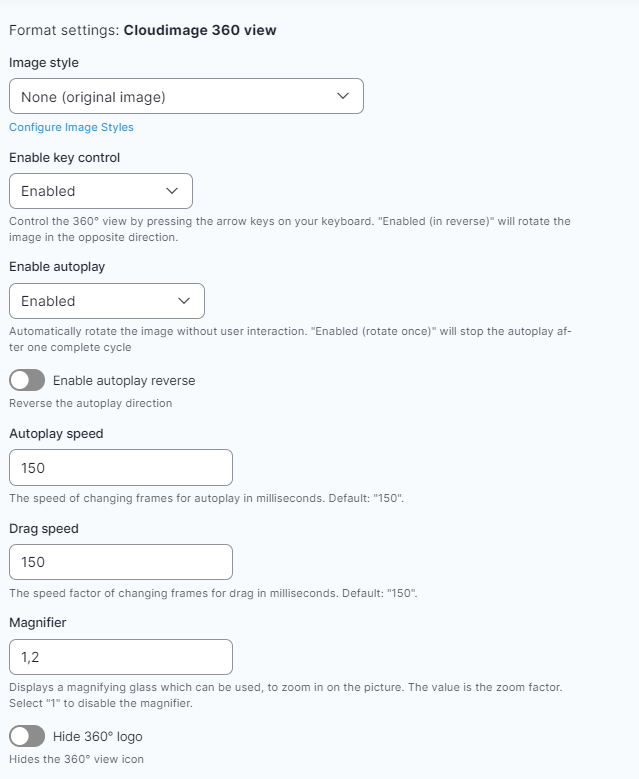Open the Configure Image Styles link
Image resolution: width=639 pixels, height=779 pixels.
coord(71,127)
